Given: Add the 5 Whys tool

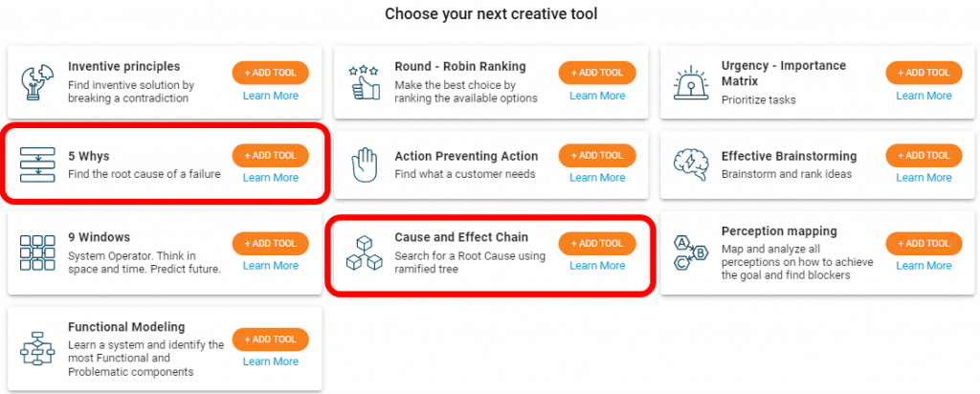Looking at the screenshot, I should point(270,156).
